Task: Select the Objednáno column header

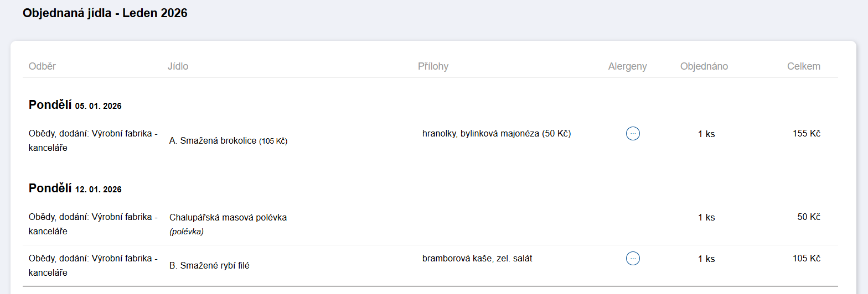Action: click(704, 66)
